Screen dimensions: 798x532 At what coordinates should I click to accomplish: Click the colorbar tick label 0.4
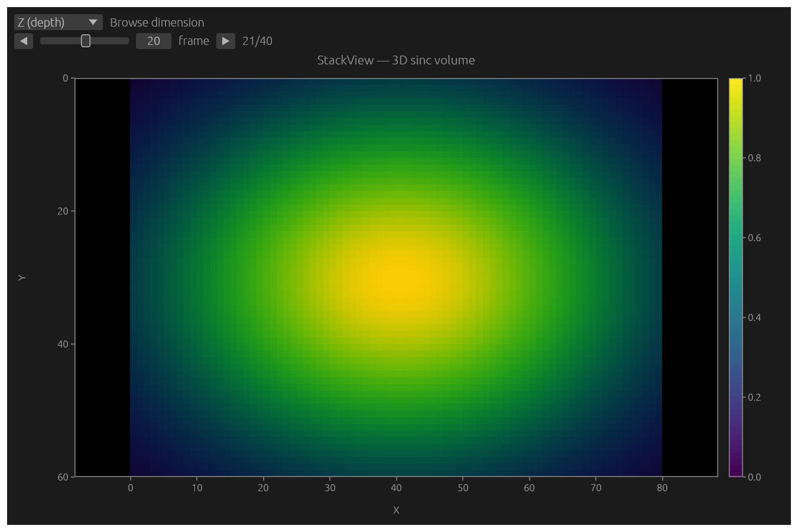[x=754, y=317]
